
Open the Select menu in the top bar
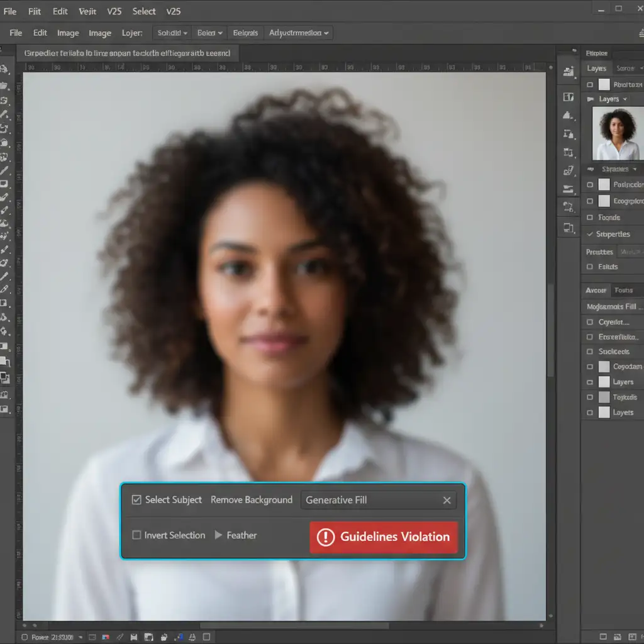144,11
